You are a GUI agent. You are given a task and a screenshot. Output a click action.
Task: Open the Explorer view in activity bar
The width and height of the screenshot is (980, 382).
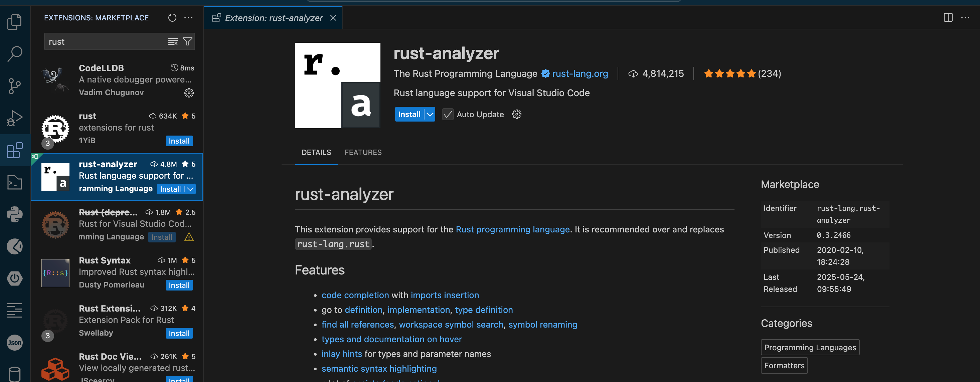(x=14, y=22)
